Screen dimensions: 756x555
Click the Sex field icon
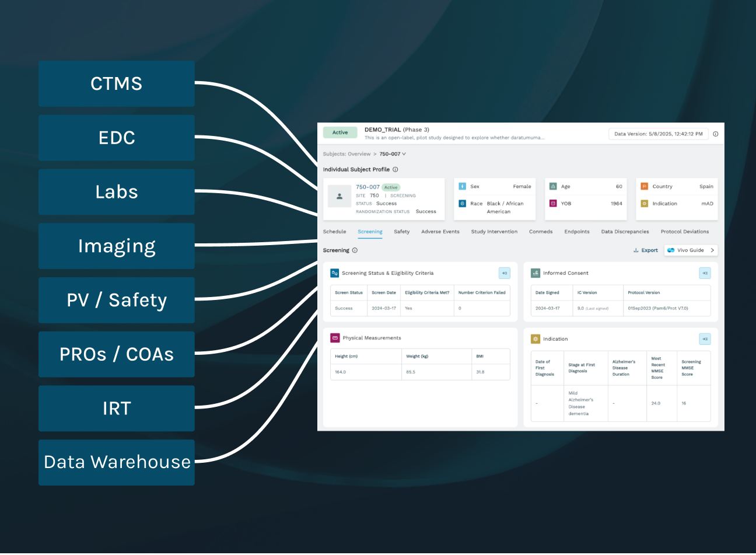(462, 186)
